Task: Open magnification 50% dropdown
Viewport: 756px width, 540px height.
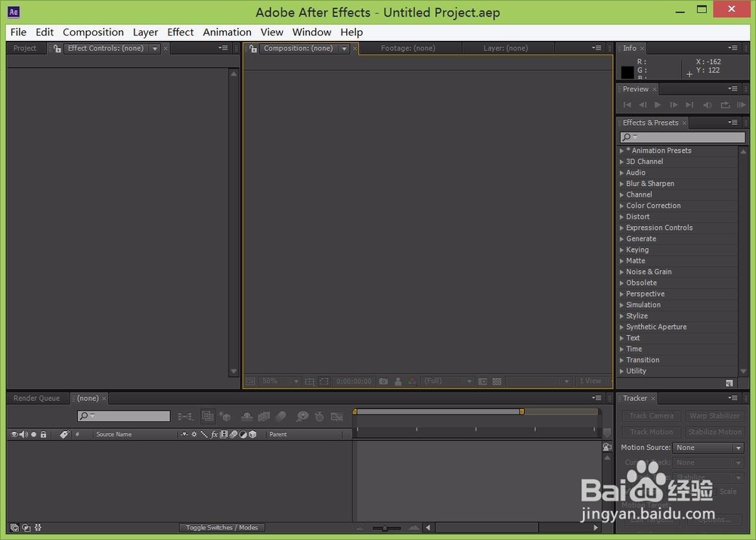Action: [280, 381]
